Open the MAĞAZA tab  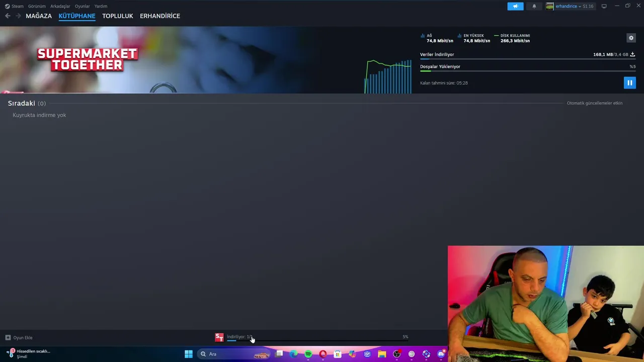39,16
